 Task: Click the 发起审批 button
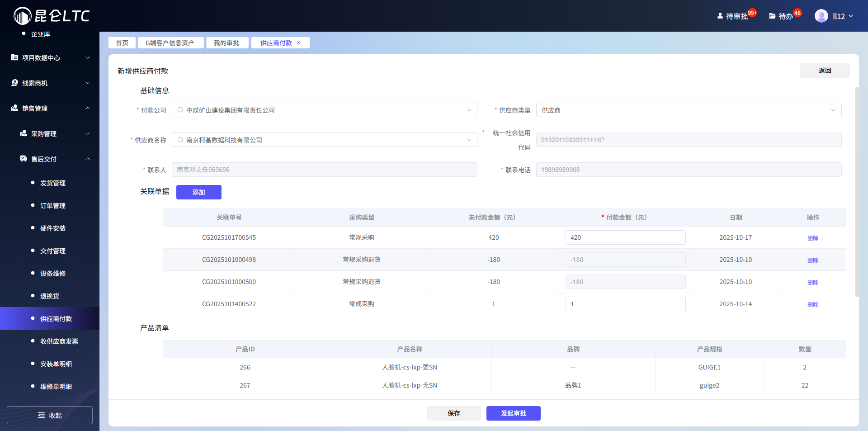coord(513,413)
